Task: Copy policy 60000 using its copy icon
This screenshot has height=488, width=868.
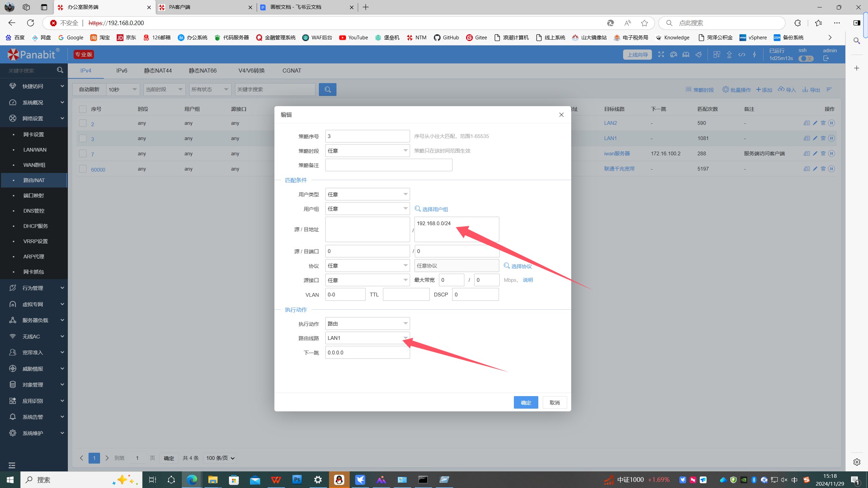Action: pos(806,169)
